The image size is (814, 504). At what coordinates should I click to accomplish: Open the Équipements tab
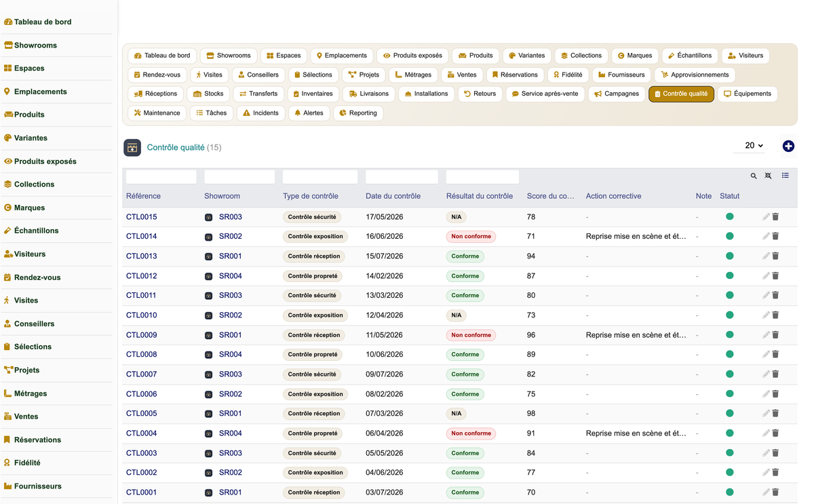point(748,94)
